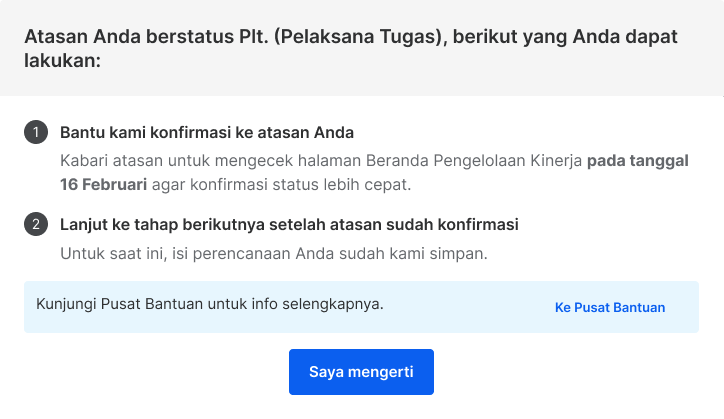Viewport: 724px width, 419px height.
Task: Click "Kunjungi Pusat Bantuan untuk info selengkapnya" text
Action: pos(210,304)
